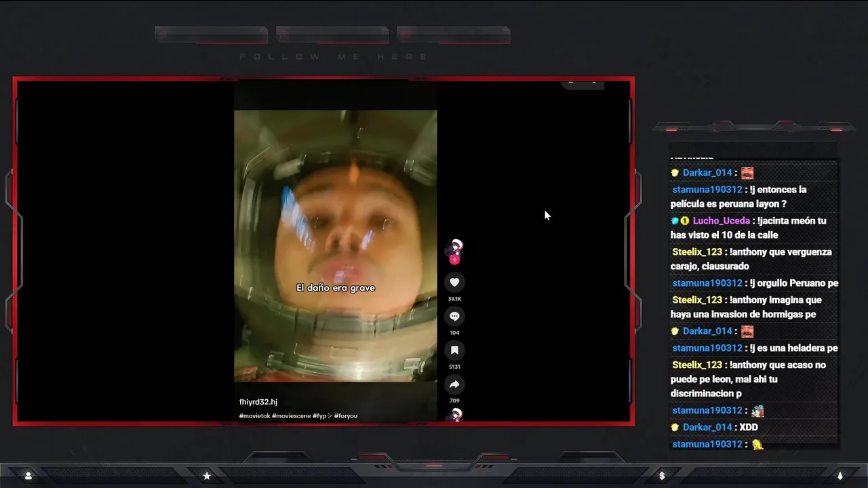868x488 pixels.
Task: Click the 709 shares count
Action: pyautogui.click(x=454, y=401)
